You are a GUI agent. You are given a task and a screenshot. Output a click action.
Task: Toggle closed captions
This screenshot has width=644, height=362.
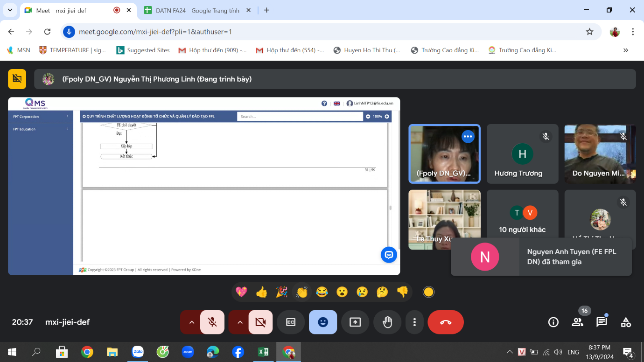pos(291,322)
